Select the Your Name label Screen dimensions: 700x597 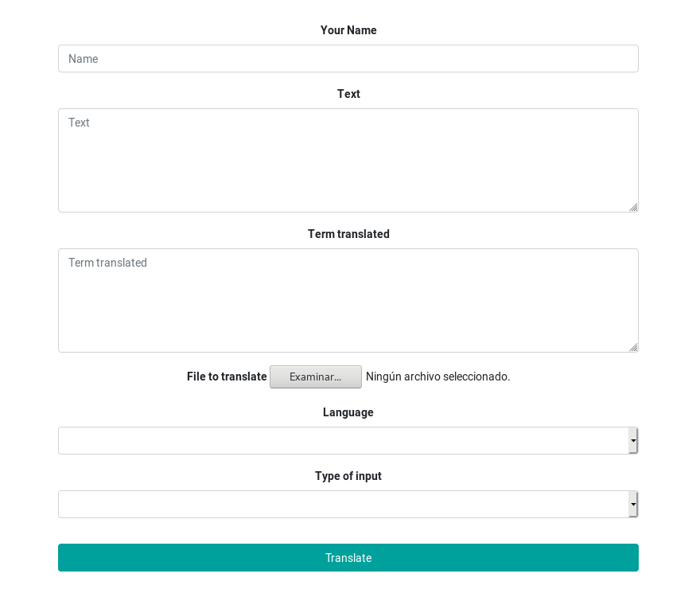348,29
